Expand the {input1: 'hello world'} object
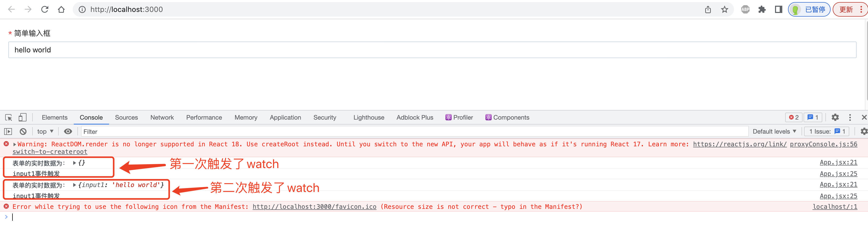The width and height of the screenshot is (868, 234). pyautogui.click(x=75, y=184)
